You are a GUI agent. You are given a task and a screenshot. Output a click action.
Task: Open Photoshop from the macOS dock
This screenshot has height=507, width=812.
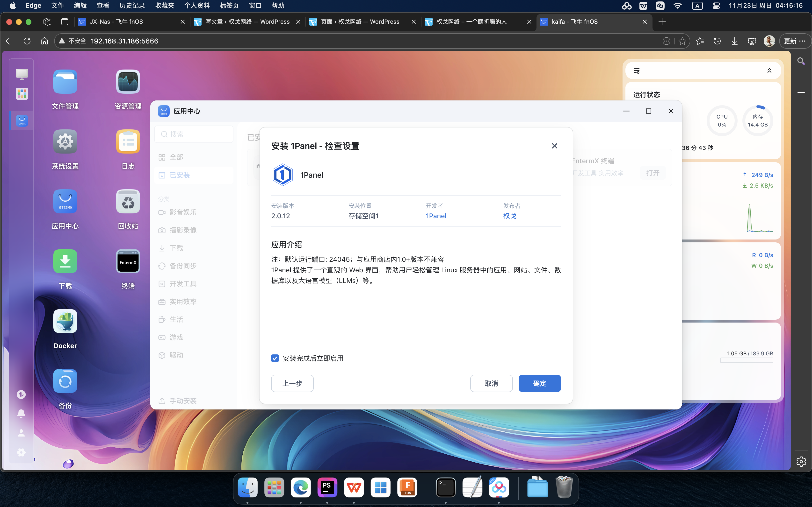[x=327, y=487]
